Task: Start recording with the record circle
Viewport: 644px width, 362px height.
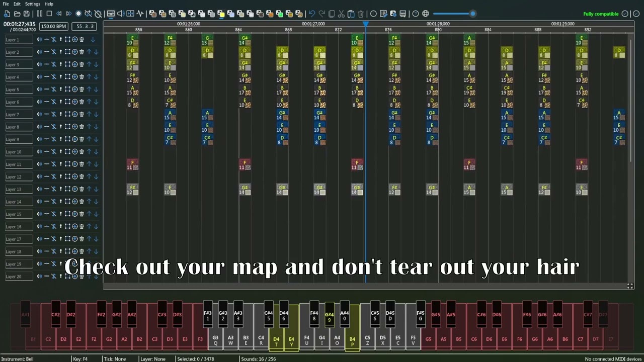Action: (x=78, y=14)
